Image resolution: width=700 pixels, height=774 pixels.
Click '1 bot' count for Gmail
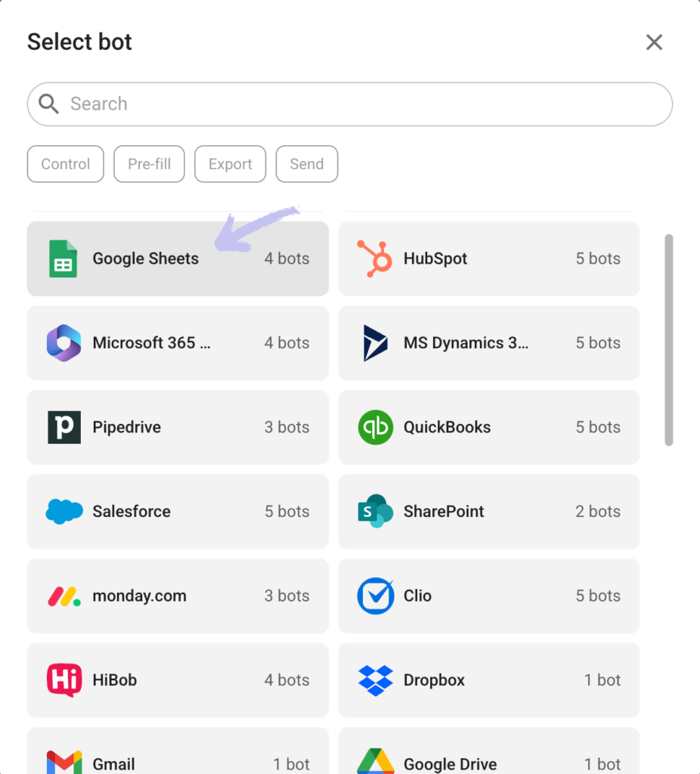tap(291, 764)
